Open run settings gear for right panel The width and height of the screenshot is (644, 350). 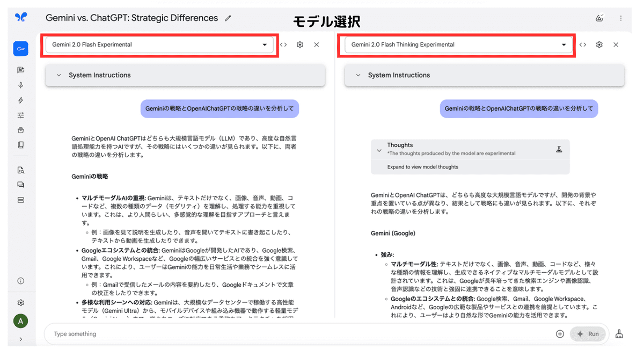[x=599, y=45]
